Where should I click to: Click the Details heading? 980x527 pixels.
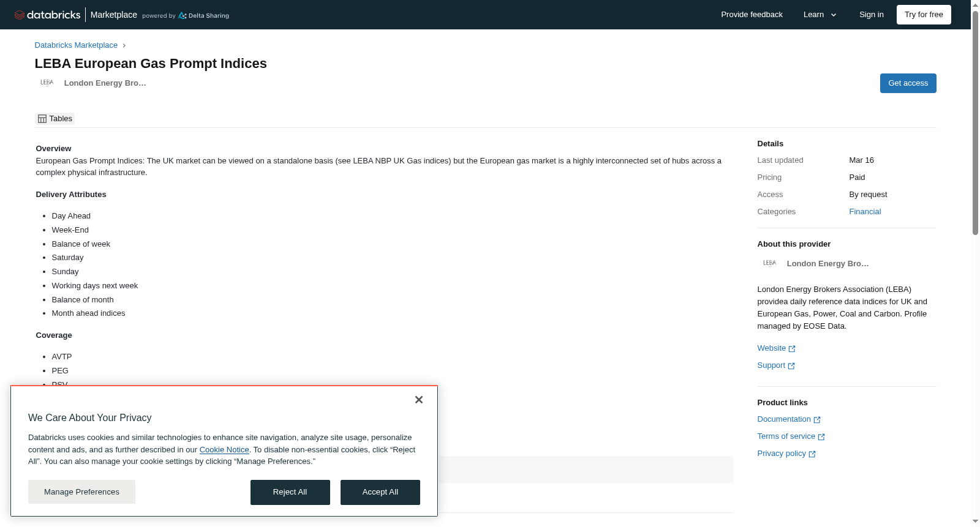(x=771, y=144)
